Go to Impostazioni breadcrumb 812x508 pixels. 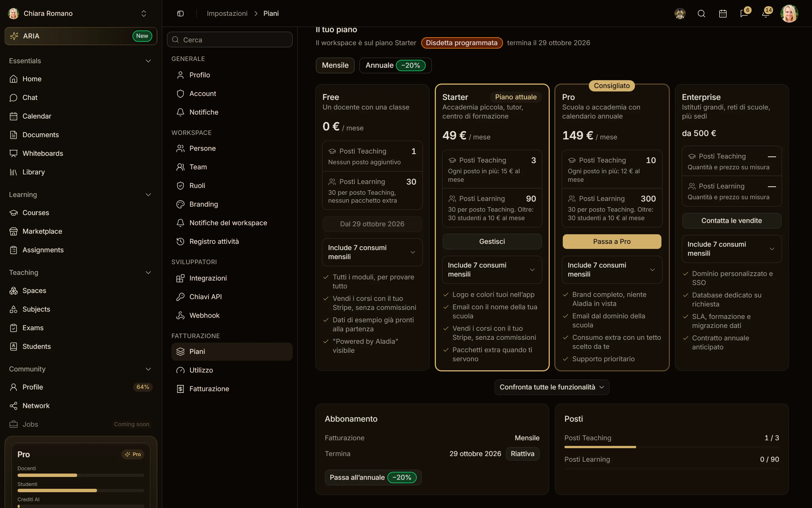[x=227, y=14]
